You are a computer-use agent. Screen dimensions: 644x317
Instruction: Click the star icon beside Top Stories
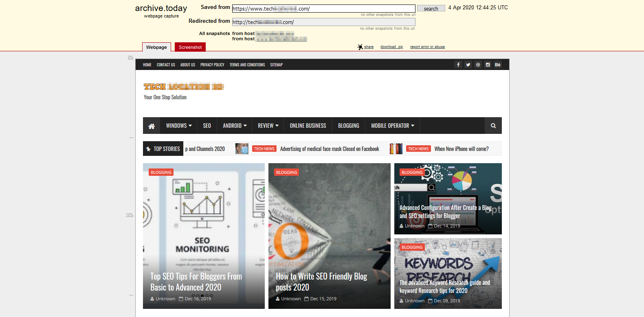pyautogui.click(x=148, y=149)
